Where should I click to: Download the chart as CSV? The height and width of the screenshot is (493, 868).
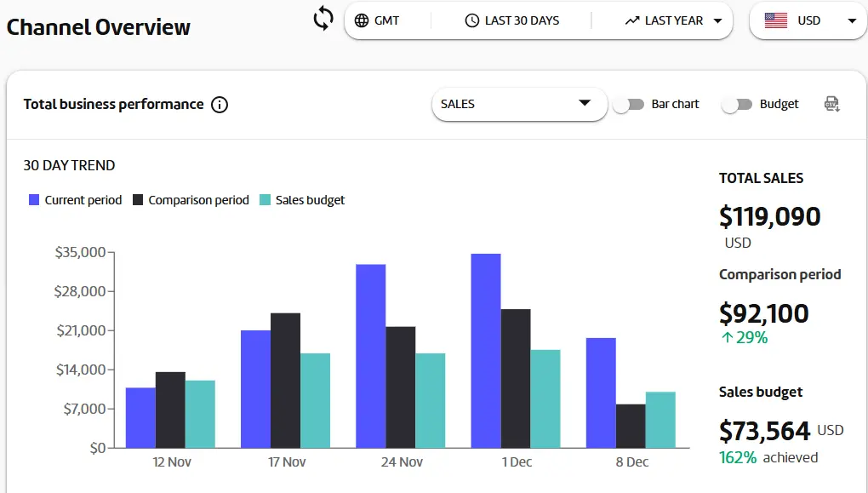831,104
